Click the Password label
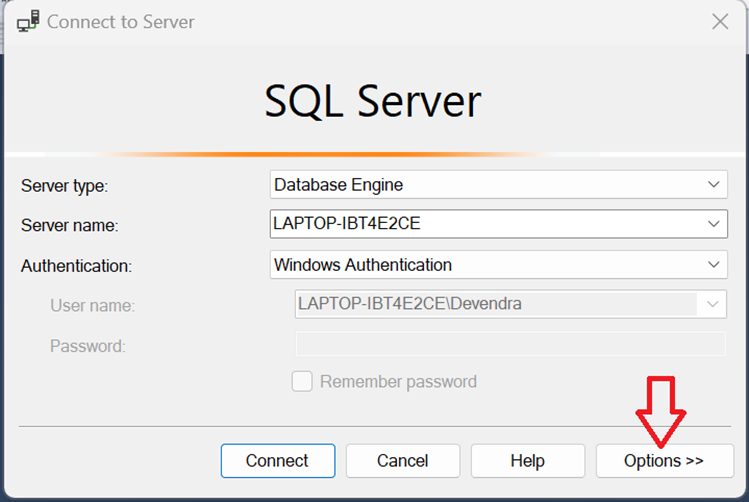Viewport: 749px width, 502px height. click(x=88, y=346)
